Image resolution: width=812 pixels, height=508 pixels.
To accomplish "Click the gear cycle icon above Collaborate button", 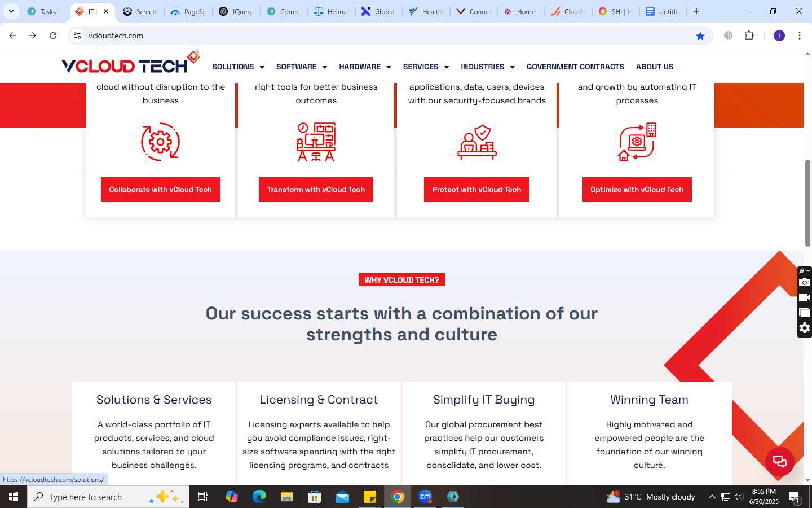I will coord(160,142).
